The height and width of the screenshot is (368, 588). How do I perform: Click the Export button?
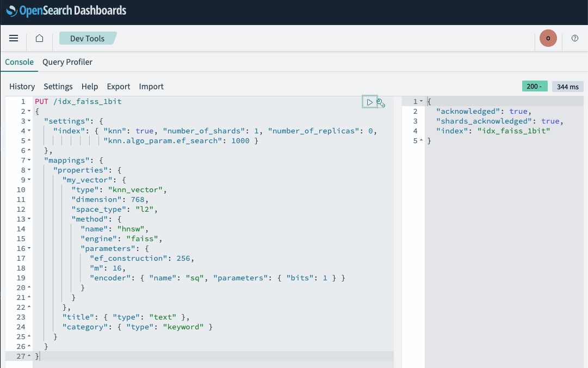tap(119, 87)
